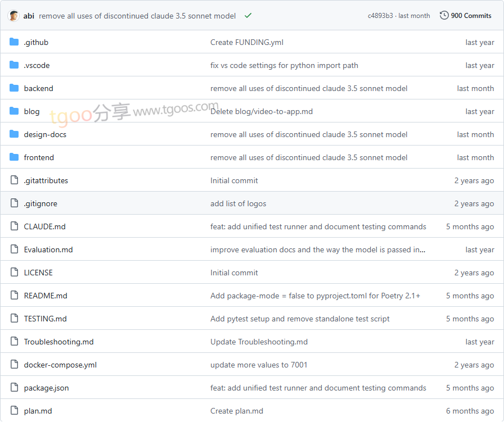Click the frontend folder icon

(x=14, y=157)
